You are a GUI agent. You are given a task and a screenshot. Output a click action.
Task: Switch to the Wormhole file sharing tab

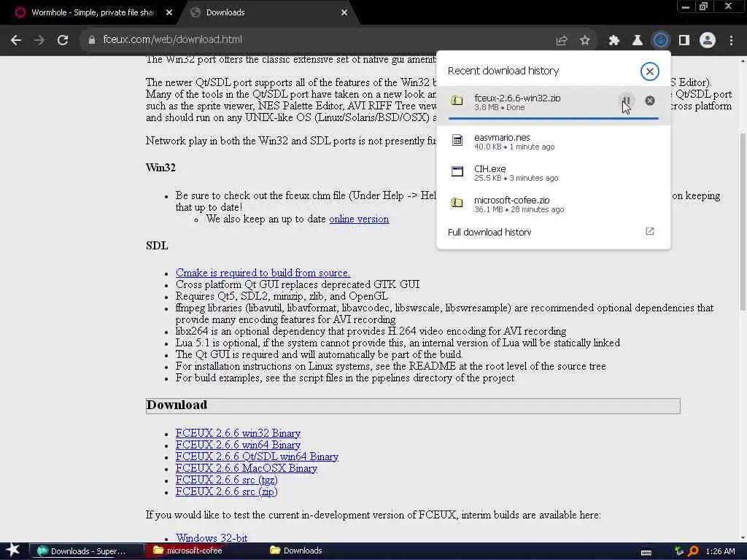pos(93,12)
